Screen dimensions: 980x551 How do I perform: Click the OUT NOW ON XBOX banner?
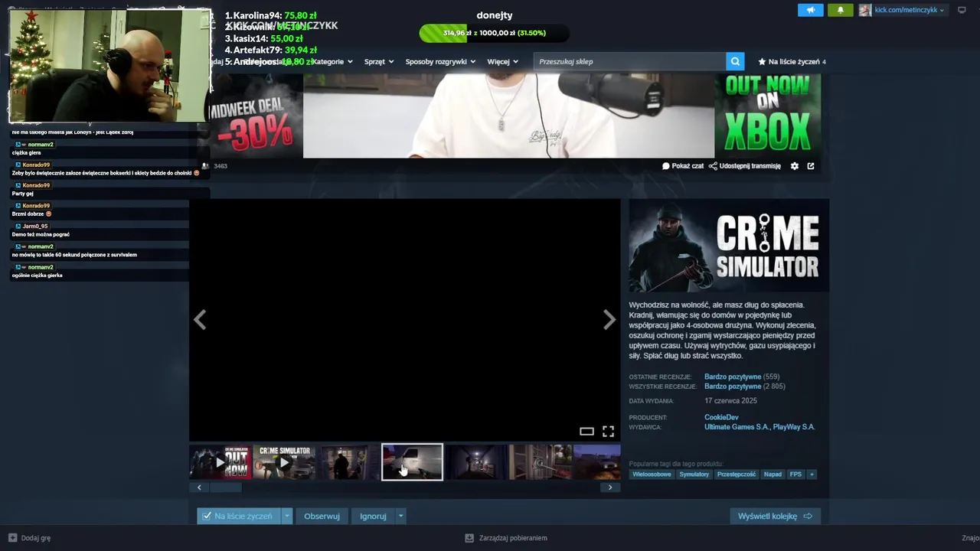[x=768, y=116]
